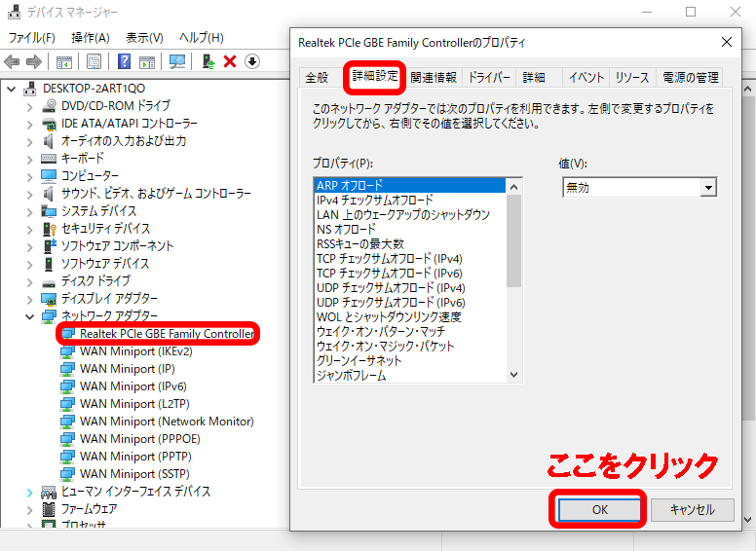Expand the ファームウェア category
Screen dimensions: 756x551
30,509
